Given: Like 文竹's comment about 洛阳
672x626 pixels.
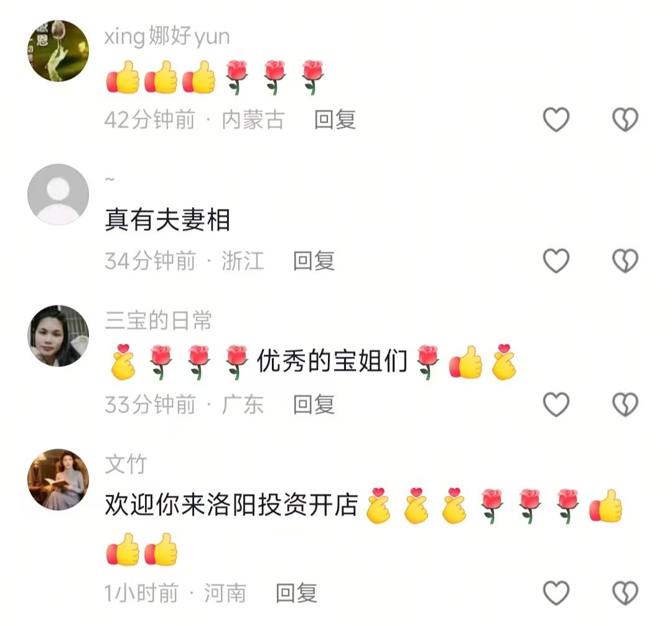Looking at the screenshot, I should pos(556,593).
